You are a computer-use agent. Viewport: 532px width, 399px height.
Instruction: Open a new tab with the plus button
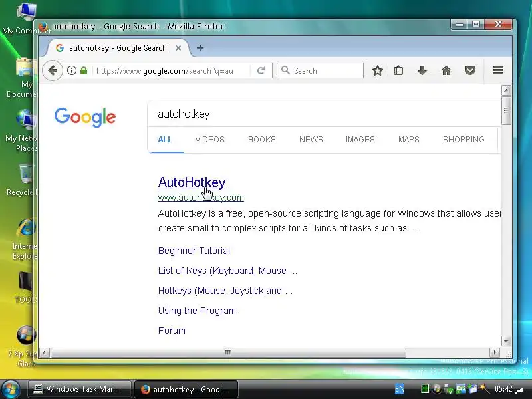200,48
